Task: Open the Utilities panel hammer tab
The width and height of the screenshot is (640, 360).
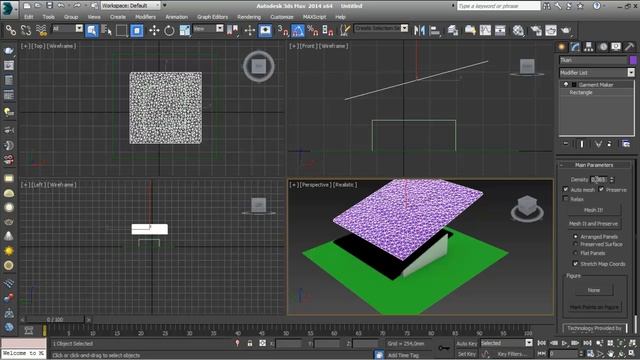Action: pyautogui.click(x=629, y=47)
